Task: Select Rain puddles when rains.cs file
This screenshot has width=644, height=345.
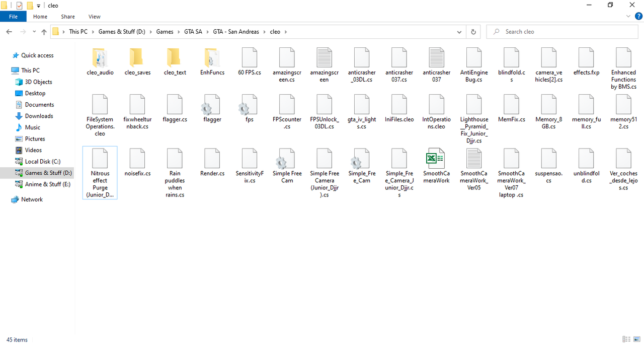Action: pos(175,173)
